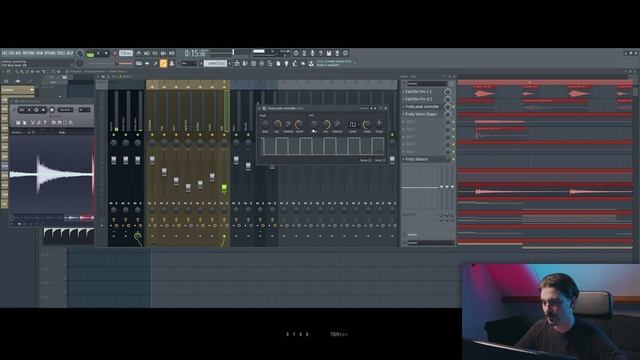Click the 0:15 song time display

195,53
